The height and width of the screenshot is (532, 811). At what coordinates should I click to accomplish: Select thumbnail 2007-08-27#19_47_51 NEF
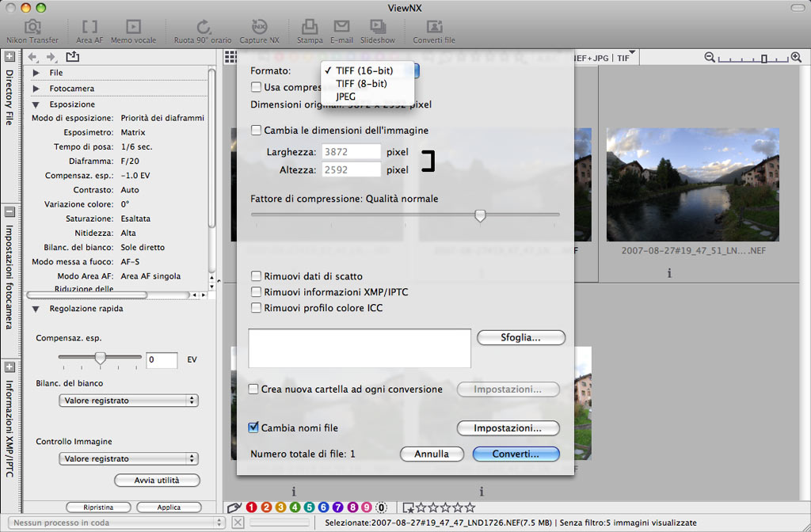coord(692,184)
